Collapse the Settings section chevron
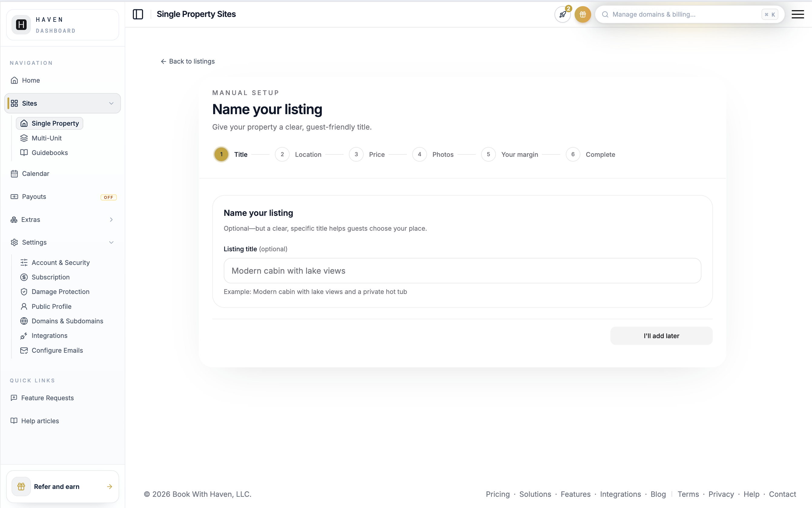This screenshot has width=812, height=508. tap(111, 242)
